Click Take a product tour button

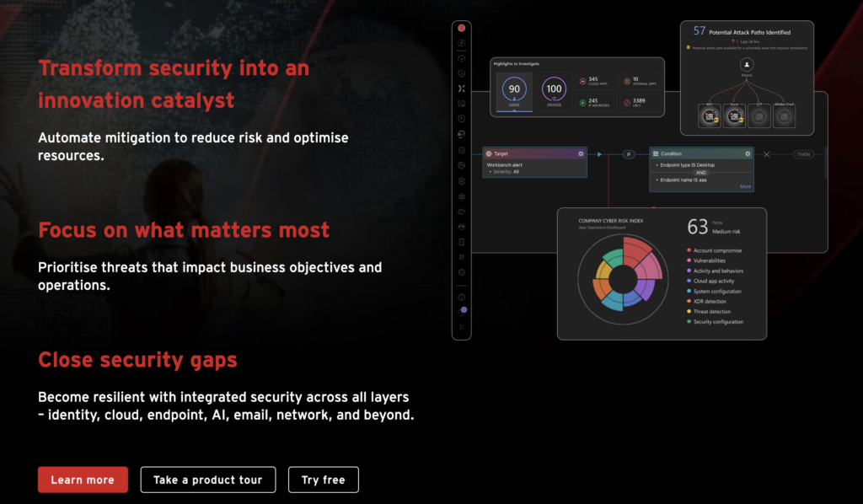point(207,480)
